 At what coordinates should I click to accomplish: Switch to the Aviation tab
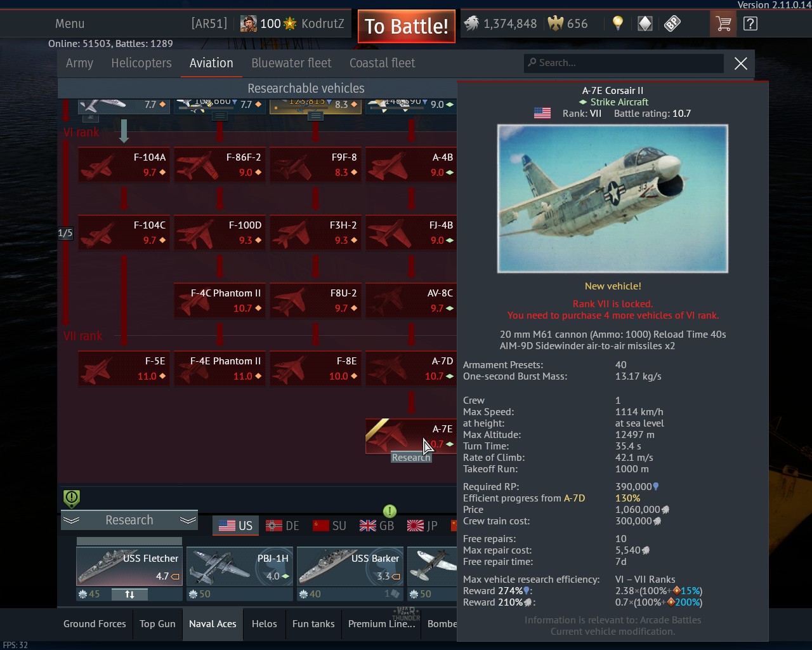211,63
